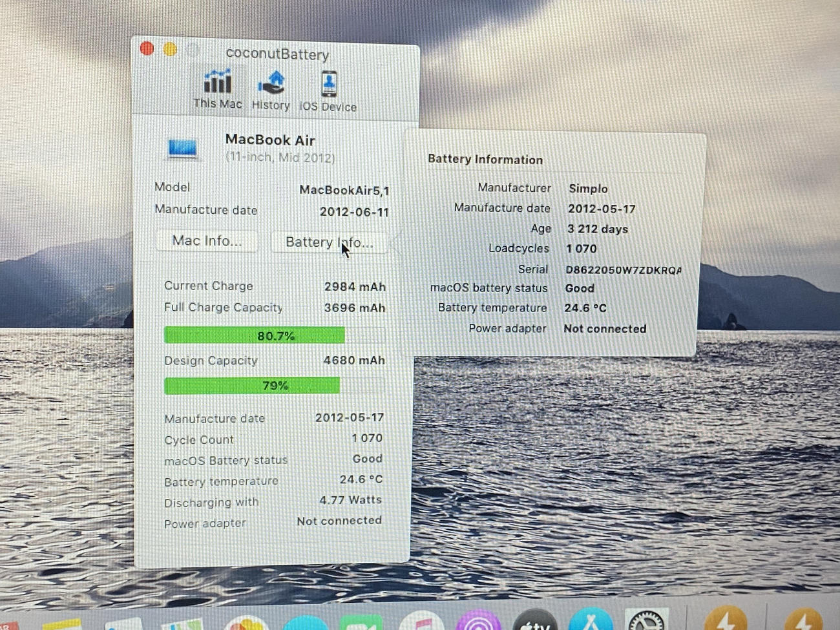Click popover's Power adapter 'Not connected'
The height and width of the screenshot is (630, 840).
(605, 329)
